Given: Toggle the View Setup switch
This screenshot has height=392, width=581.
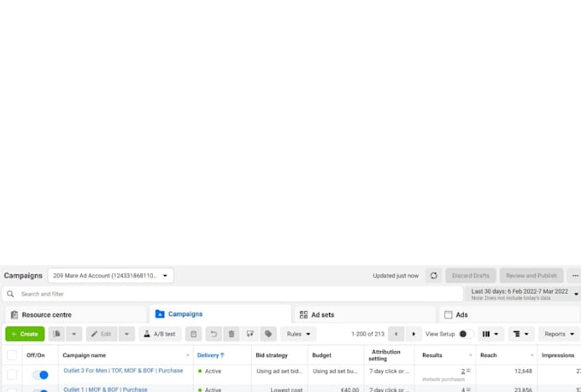Looking at the screenshot, I should (466, 334).
